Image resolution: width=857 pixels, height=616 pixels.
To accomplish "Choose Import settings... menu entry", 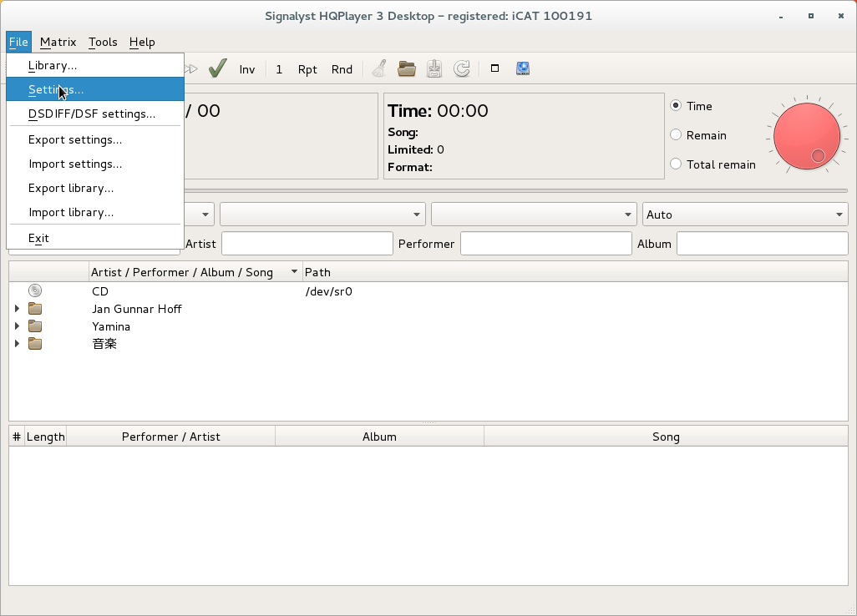I will (x=95, y=164).
